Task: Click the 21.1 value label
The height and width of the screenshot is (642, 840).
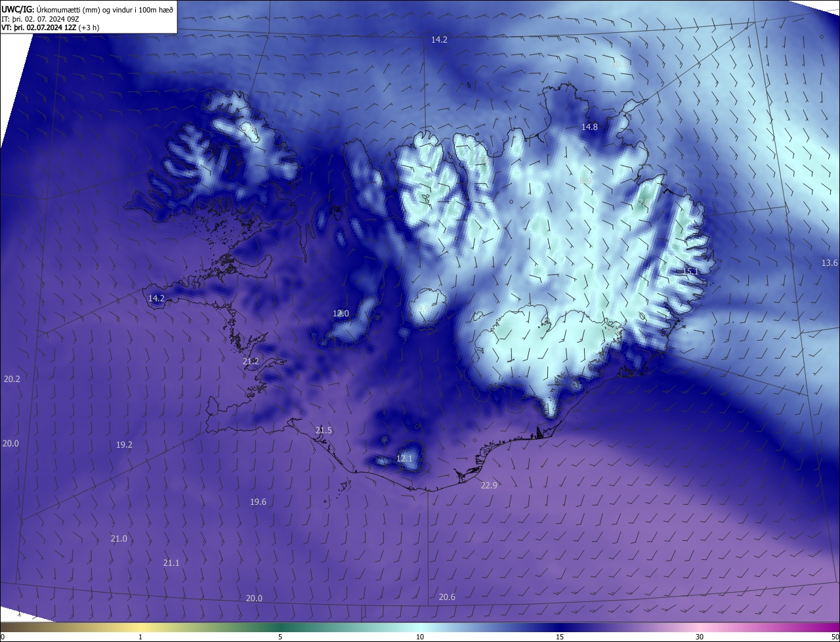Action: pyautogui.click(x=171, y=563)
